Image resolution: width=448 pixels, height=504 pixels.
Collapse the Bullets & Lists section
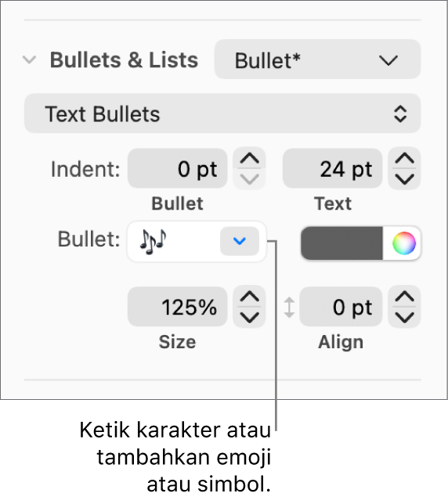[29, 59]
